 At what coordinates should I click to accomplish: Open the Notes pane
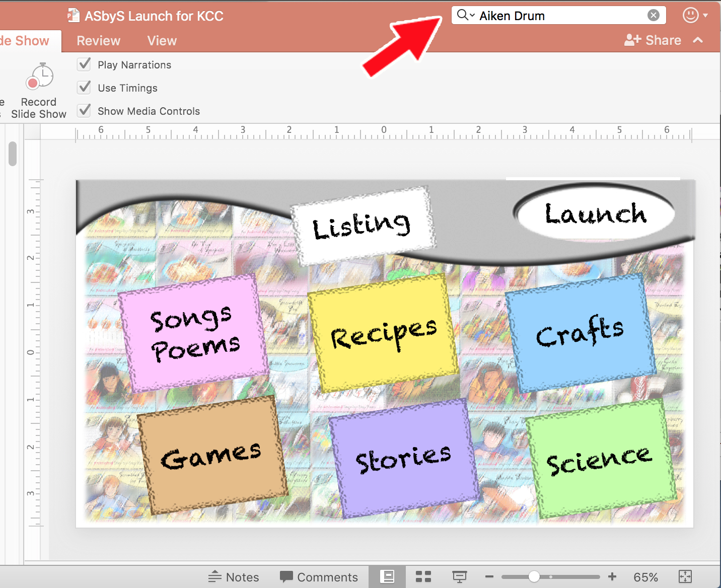click(x=234, y=577)
